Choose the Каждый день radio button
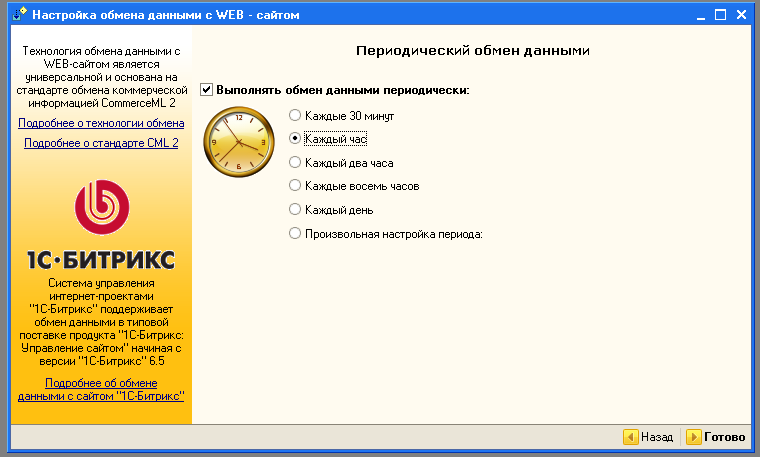Viewport: 760px width, 457px height. (x=294, y=210)
